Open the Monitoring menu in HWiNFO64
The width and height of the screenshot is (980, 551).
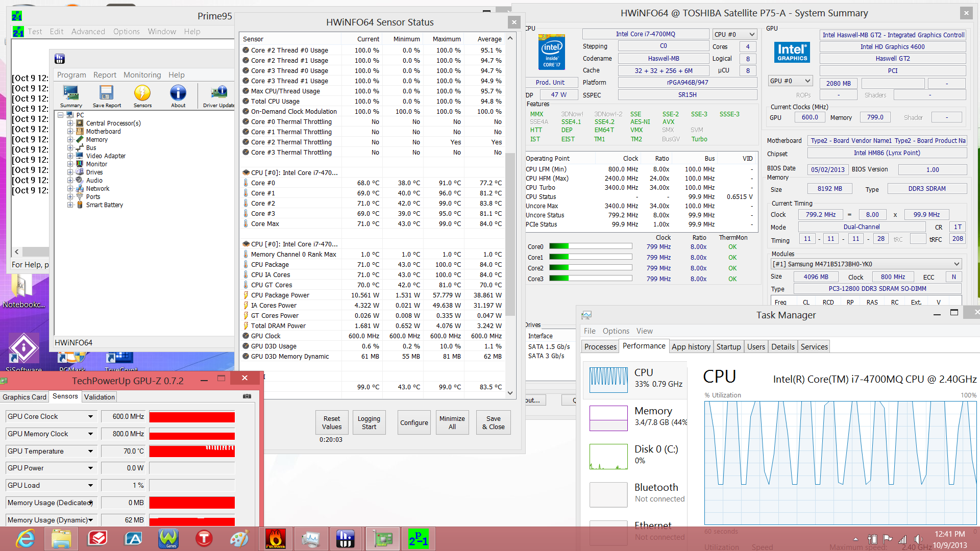coord(142,75)
